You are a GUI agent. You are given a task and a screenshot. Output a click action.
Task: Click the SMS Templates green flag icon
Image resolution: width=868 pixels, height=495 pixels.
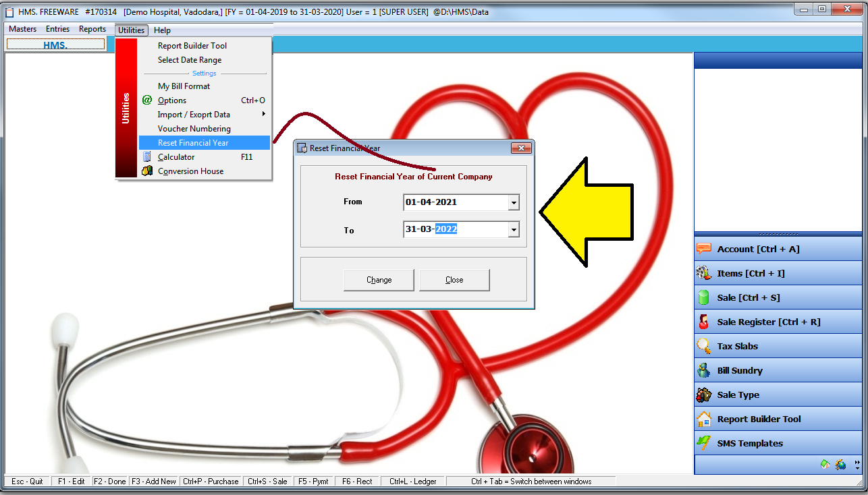703,442
